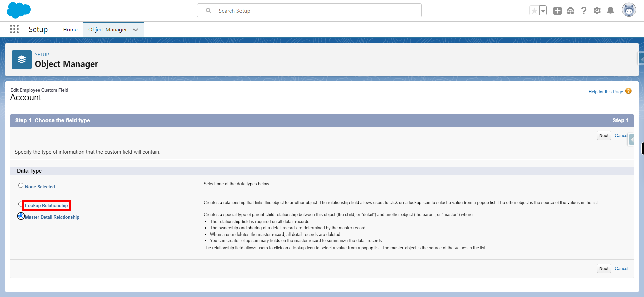Click the favorites star icon
This screenshot has height=297, width=644.
534,11
